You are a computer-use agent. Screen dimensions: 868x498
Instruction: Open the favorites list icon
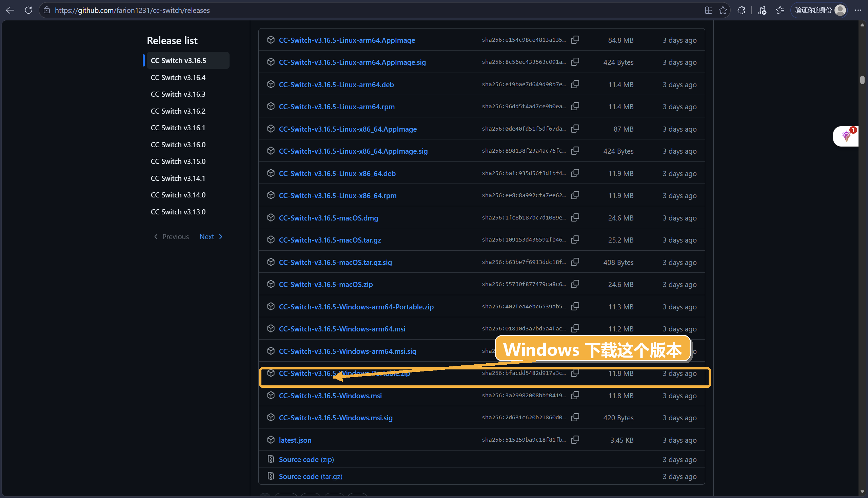[x=780, y=10]
